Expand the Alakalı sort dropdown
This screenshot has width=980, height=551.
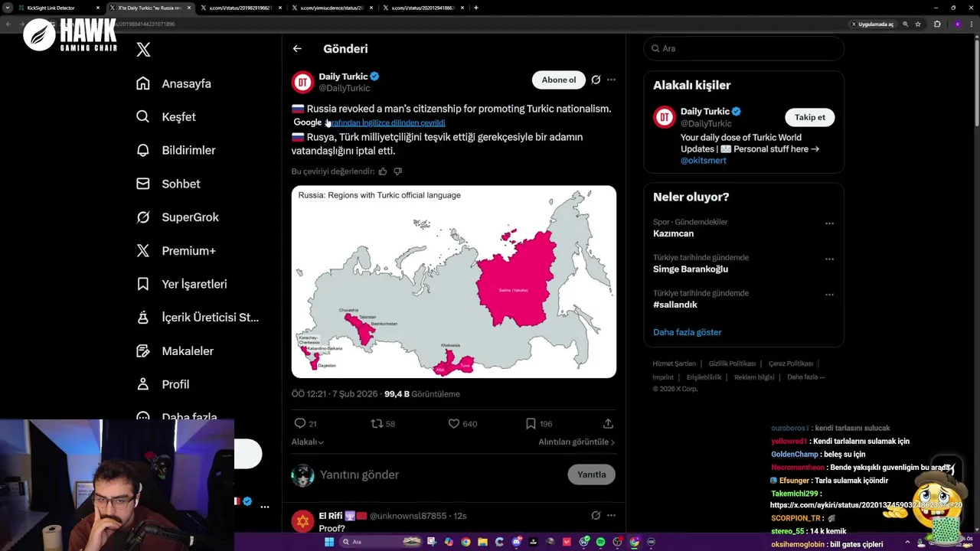click(308, 442)
